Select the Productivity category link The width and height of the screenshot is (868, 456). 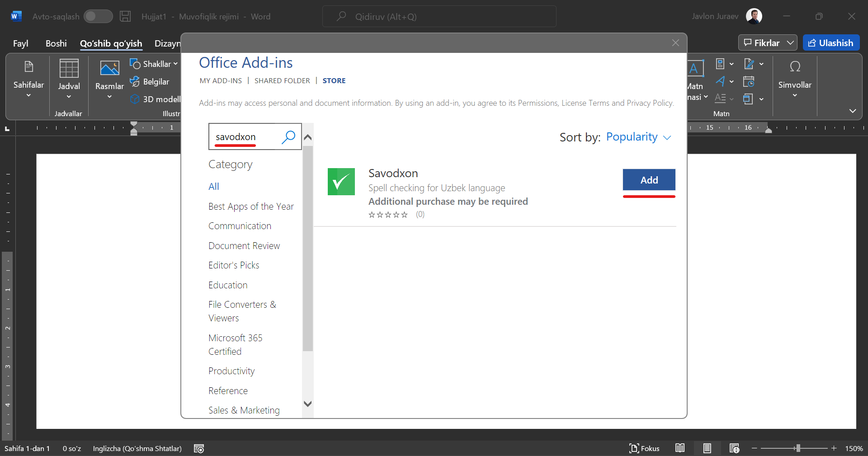pyautogui.click(x=231, y=371)
